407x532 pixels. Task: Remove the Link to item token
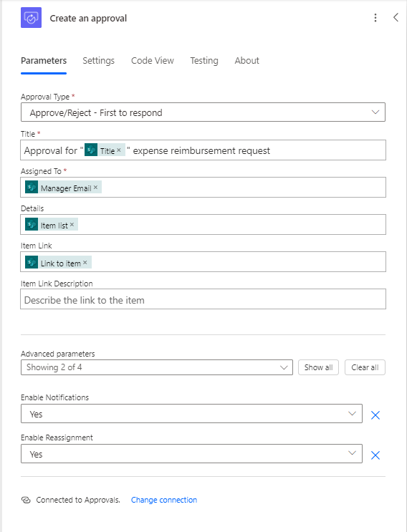click(85, 263)
